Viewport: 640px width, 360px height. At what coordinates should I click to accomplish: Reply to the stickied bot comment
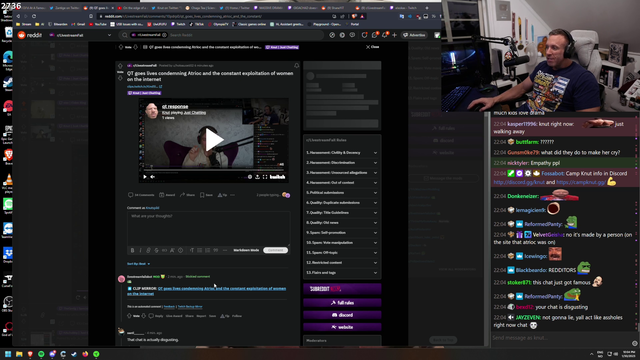(156, 316)
